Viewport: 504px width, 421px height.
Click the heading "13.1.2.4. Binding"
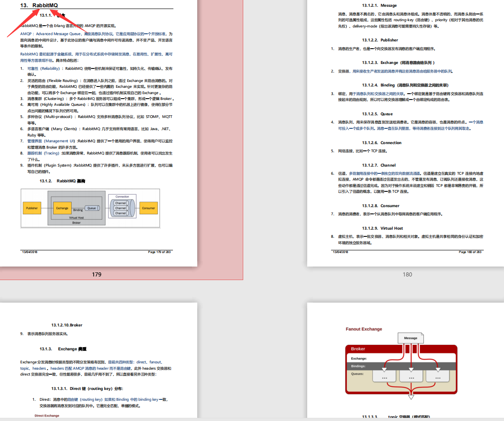378,85
